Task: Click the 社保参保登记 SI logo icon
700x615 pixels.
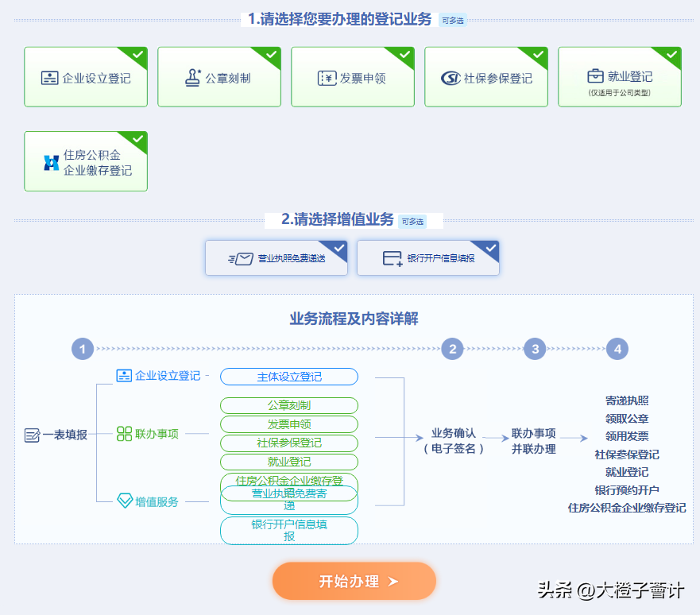Action: pyautogui.click(x=451, y=78)
